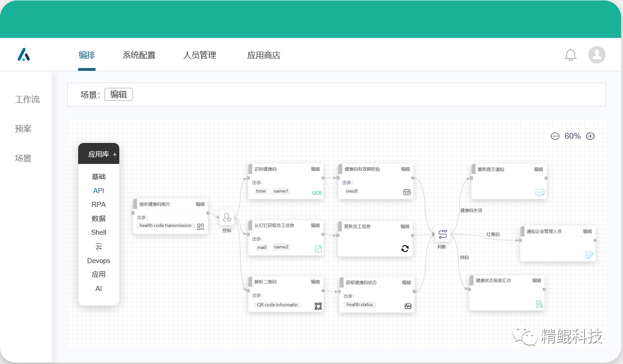Screen dimensions: 623x364
Task: Switch to the 系统配置 tab
Action: 139,54
